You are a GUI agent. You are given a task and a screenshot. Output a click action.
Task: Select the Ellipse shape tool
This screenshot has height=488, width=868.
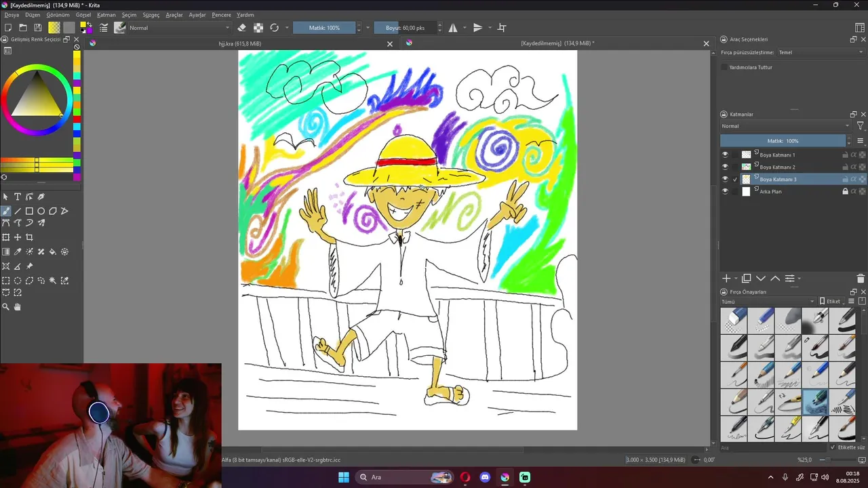tap(41, 211)
